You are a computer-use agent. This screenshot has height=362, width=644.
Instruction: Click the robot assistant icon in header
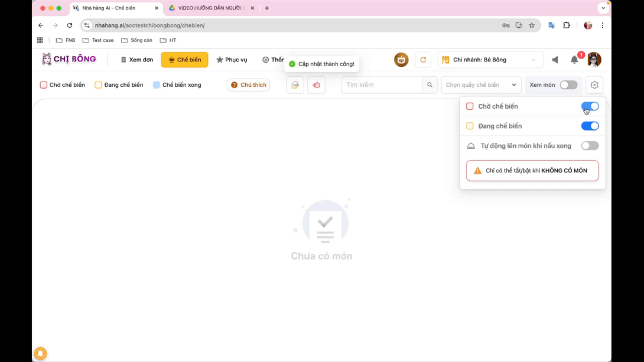point(401,60)
